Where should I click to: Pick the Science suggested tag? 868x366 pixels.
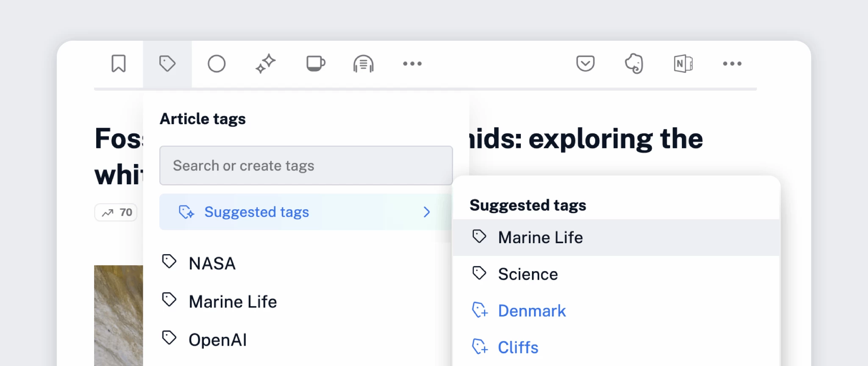click(528, 274)
